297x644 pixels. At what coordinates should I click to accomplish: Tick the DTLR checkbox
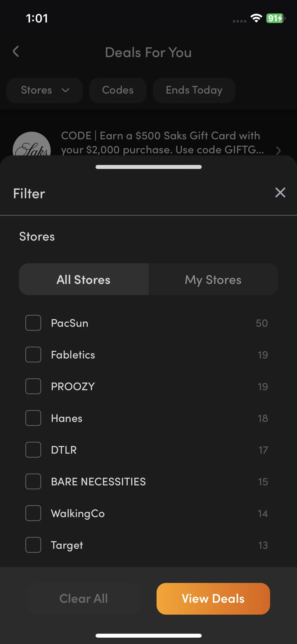tap(33, 450)
